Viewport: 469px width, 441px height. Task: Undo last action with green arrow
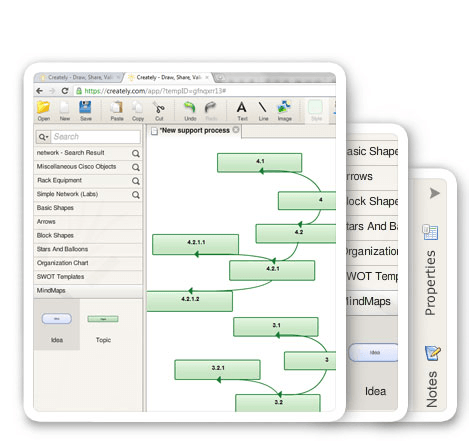click(x=190, y=107)
